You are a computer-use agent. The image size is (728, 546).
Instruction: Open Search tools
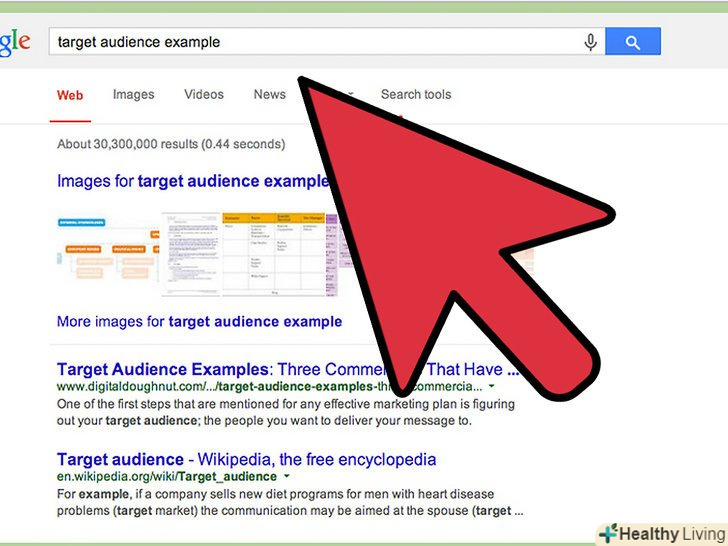pos(416,94)
